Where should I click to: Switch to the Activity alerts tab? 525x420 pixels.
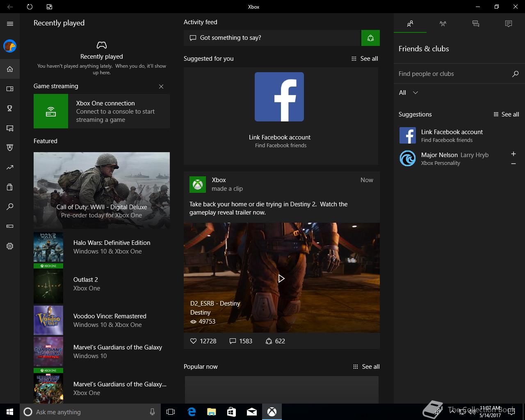[509, 24]
